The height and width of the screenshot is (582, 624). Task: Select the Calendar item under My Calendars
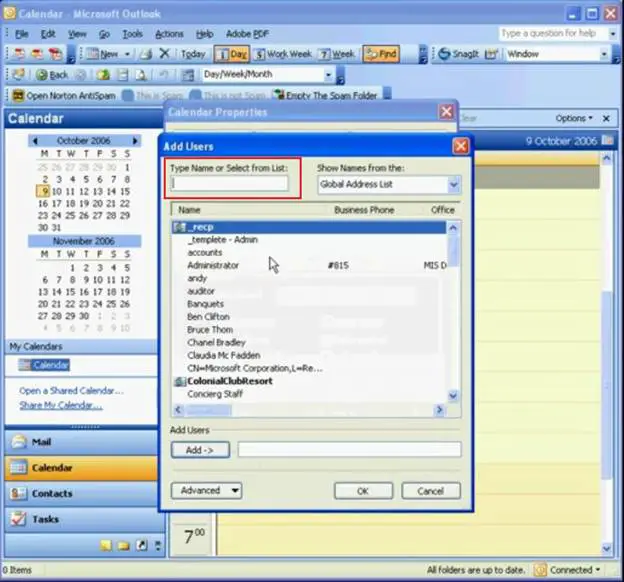(44, 365)
